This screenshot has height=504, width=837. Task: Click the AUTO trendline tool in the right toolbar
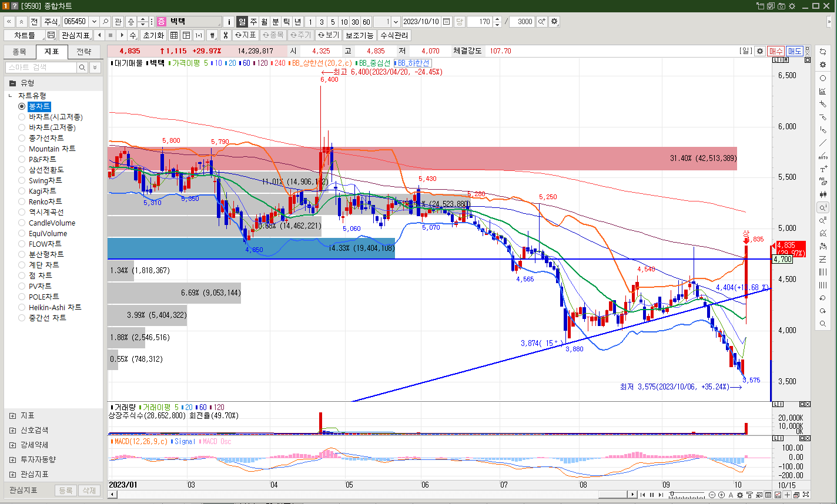pos(822,156)
